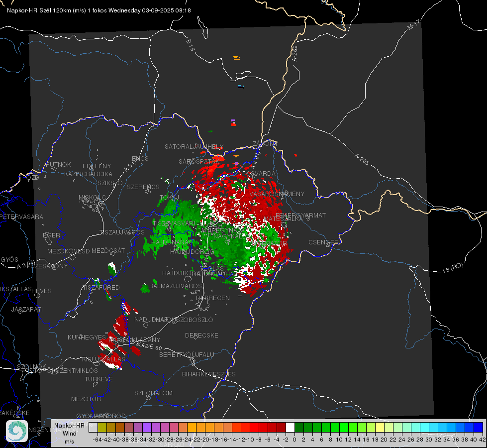
Task: Click the 'Napkor-HR Wind m/s' legend label
Action: (69, 433)
